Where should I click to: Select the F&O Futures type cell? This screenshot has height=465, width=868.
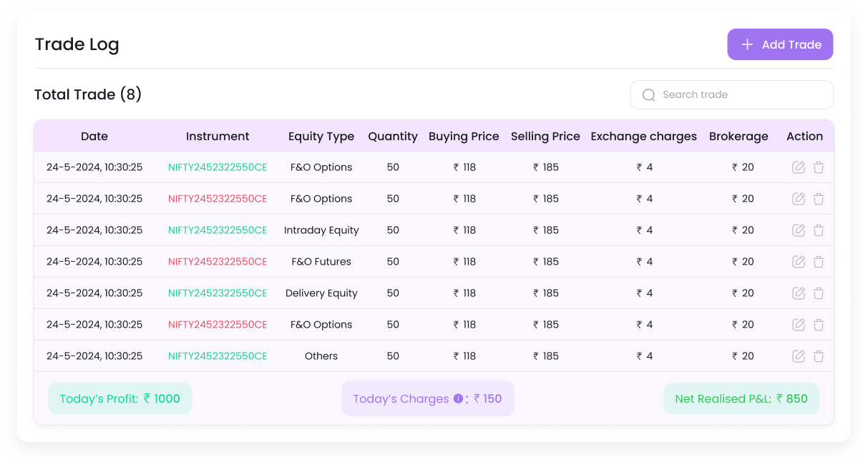(321, 262)
